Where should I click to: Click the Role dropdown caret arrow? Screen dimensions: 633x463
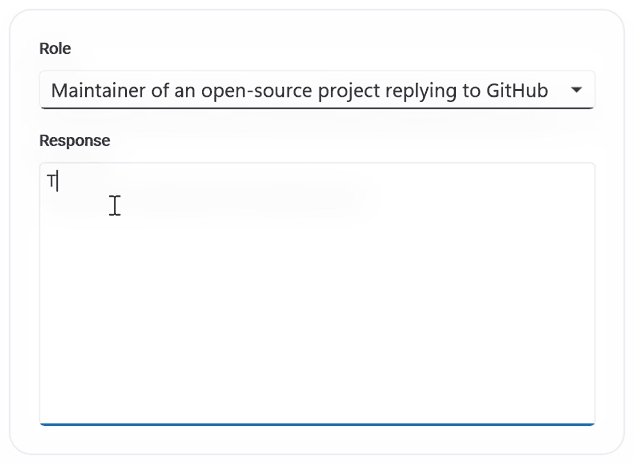576,90
